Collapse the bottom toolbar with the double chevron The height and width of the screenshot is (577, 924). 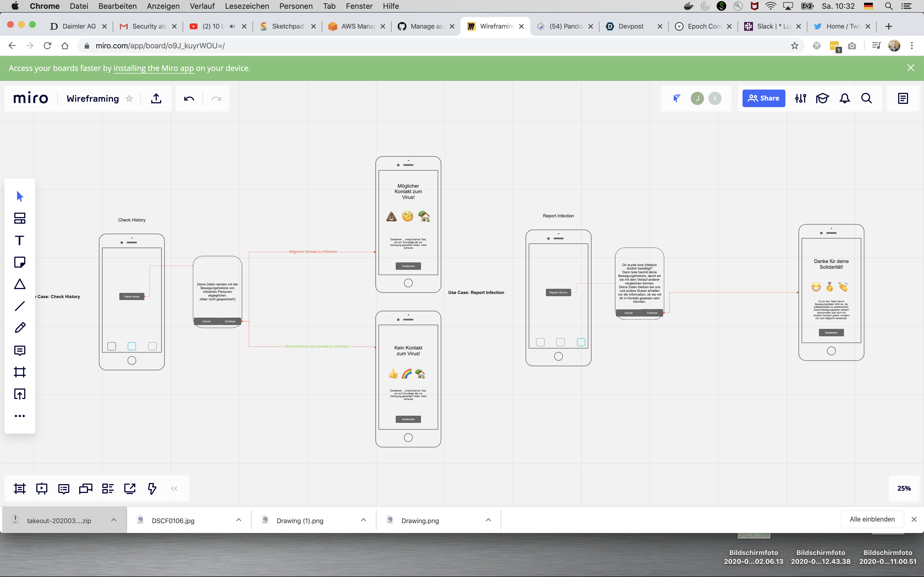click(x=174, y=489)
